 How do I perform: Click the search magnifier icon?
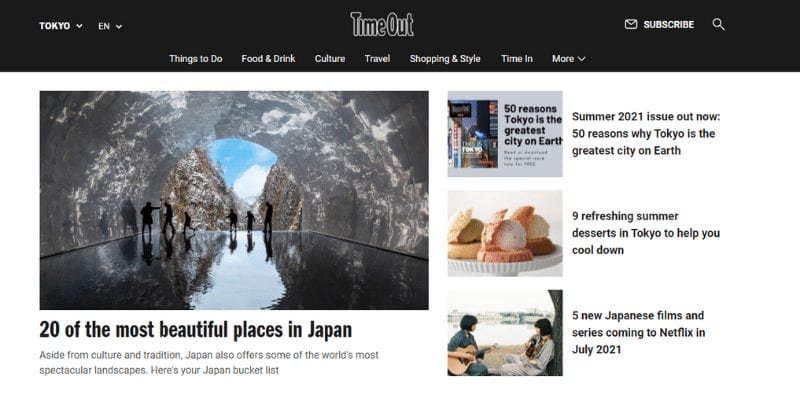[x=718, y=24]
